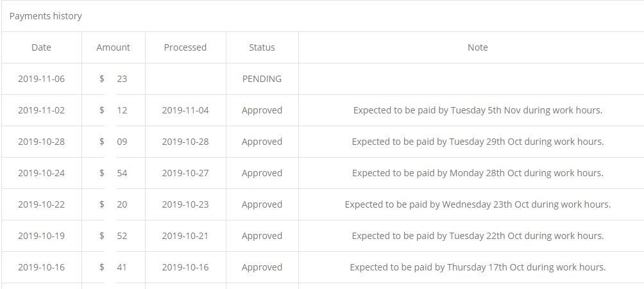Select the note mentioning Tuesday 29th Oct
Screen dimensions: 644x289
tap(477, 142)
